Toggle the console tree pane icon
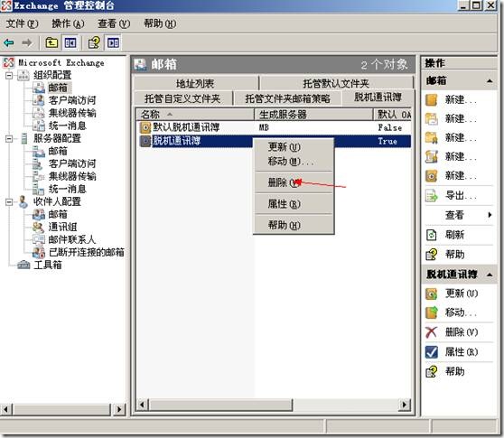504x438 pixels. point(70,42)
